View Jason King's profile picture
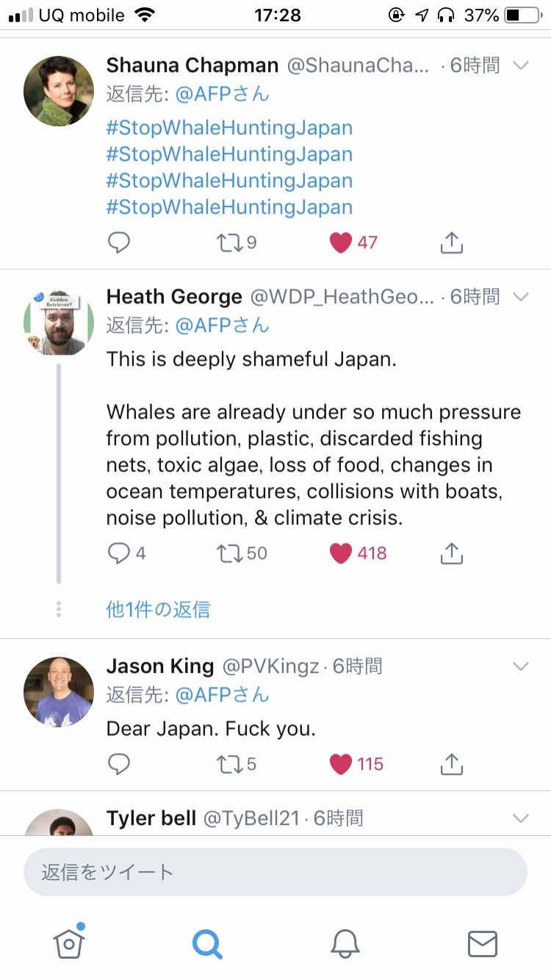Viewport: 551px width, 980px height. (x=59, y=692)
